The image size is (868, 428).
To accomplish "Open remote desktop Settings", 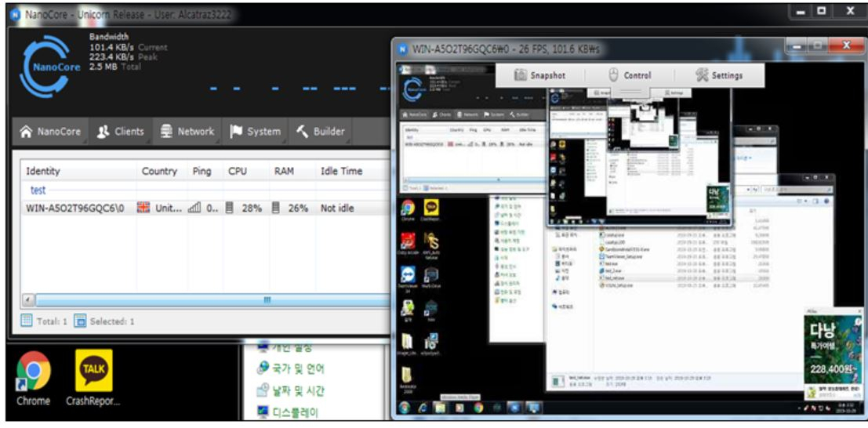I will click(x=720, y=75).
